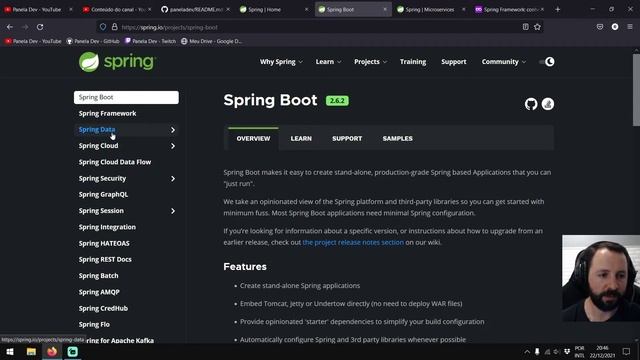Expand the Spring Cloud submenu arrow

pyautogui.click(x=173, y=146)
